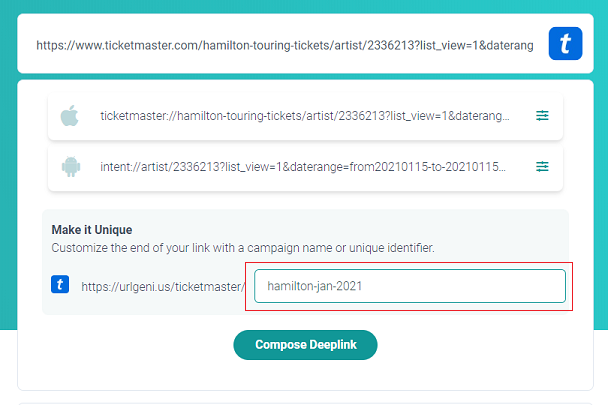Open Android intent settings sliders icon
Screen dimensions: 608x405
(542, 167)
